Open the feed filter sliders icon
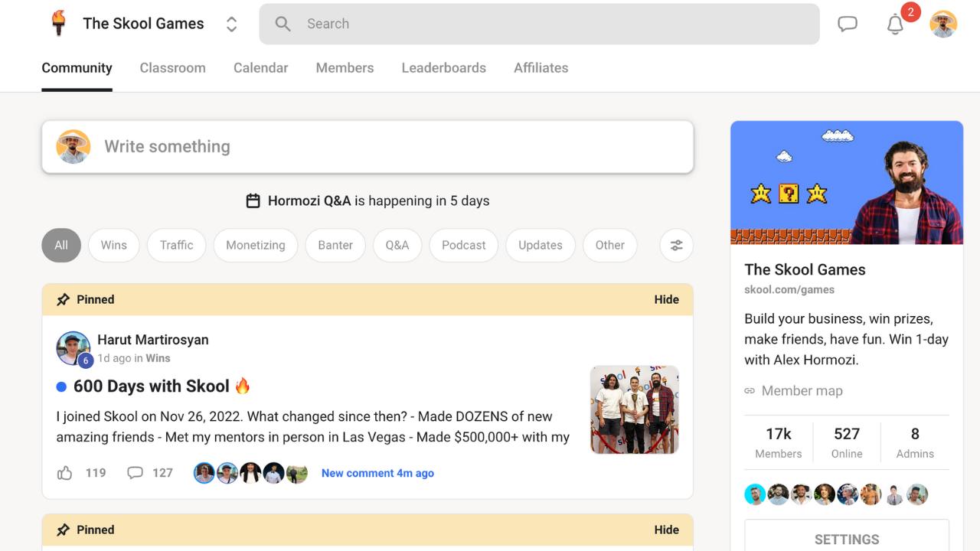Viewport: 980px width, 551px height. pos(677,245)
